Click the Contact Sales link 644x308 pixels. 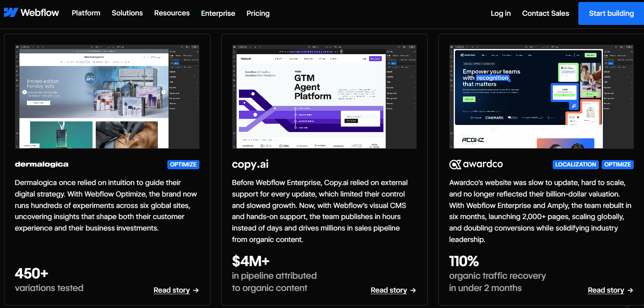(545, 13)
